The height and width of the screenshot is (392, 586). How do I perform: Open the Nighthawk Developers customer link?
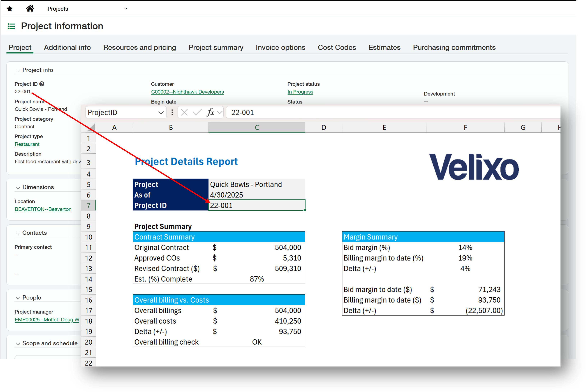(x=187, y=92)
